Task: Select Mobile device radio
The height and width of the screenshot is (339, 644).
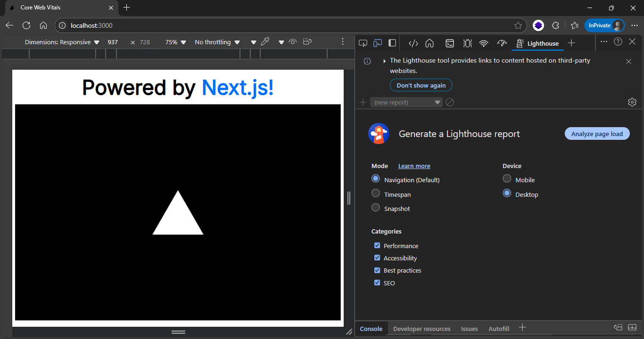Action: (x=507, y=178)
